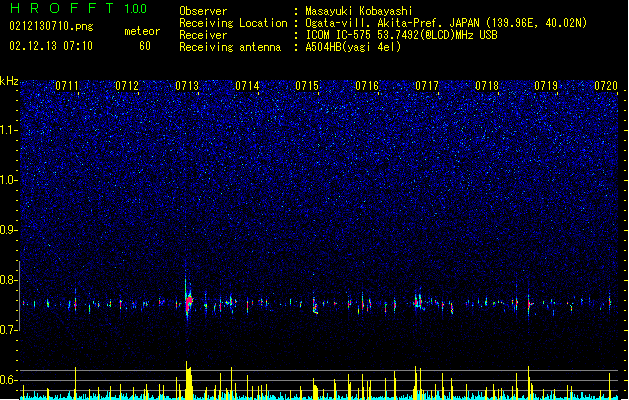Click the Receiving Location label
Image resolution: width=629 pixels, height=400 pixels.
pyautogui.click(x=233, y=23)
